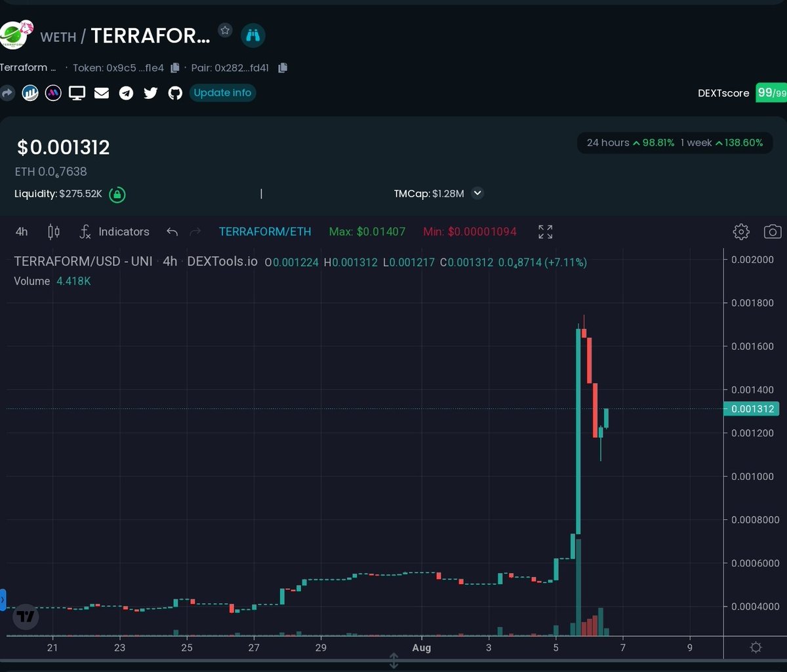Click the Aug date axis label

click(422, 648)
